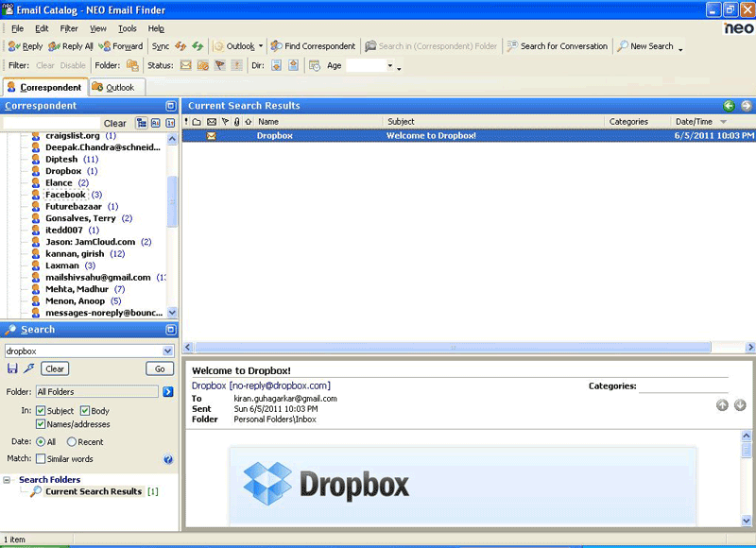Toggle the unread envelope status filter
756x548 pixels.
click(185, 65)
